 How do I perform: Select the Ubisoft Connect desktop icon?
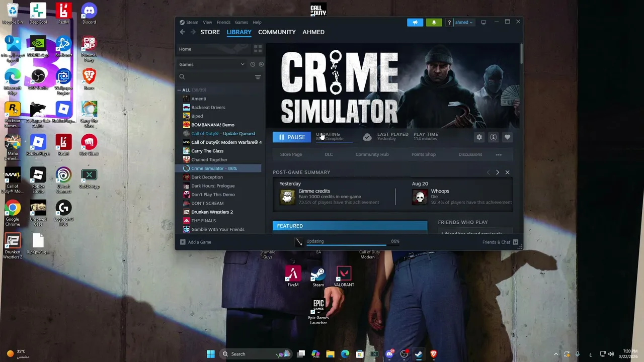coord(63,180)
